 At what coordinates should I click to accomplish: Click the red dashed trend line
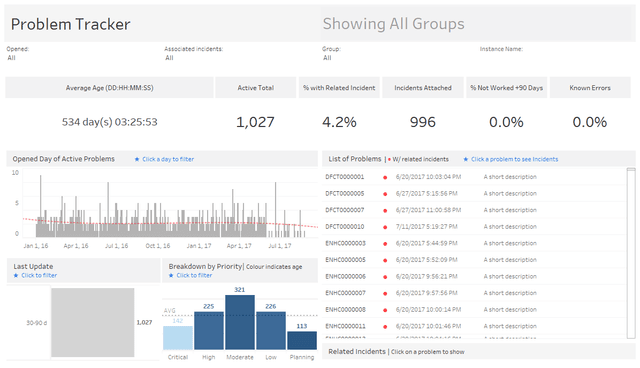pos(171,223)
